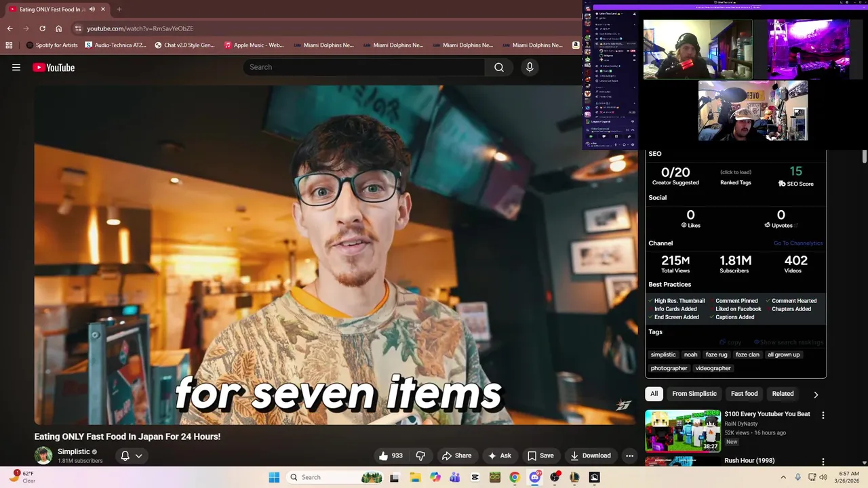Dislike the video
The image size is (868, 488).
[420, 455]
